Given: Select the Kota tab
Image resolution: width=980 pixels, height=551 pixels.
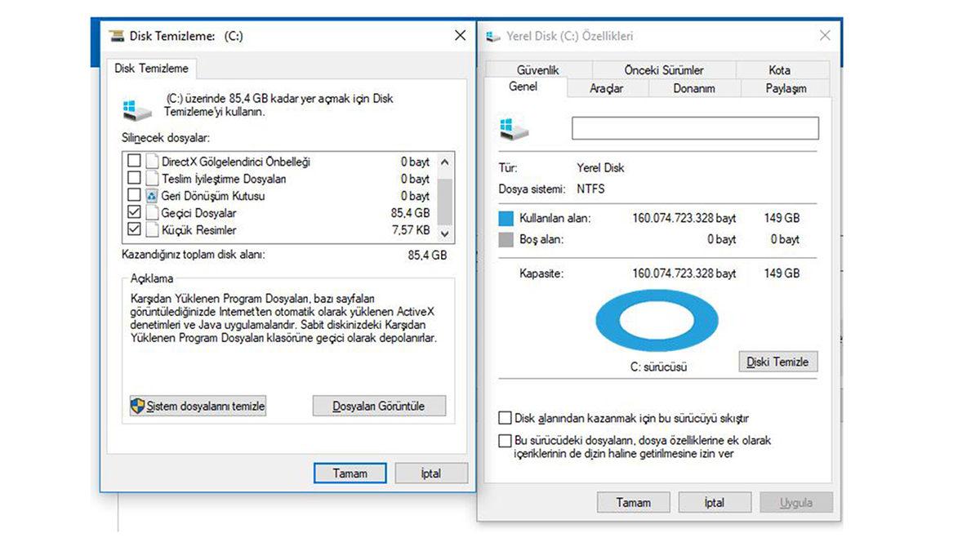Looking at the screenshot, I should 780,69.
